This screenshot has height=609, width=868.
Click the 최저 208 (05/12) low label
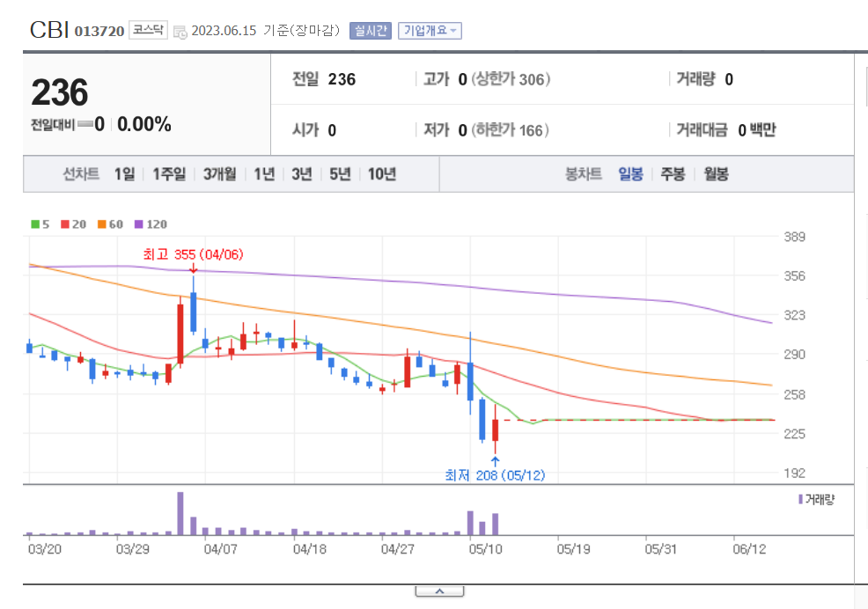[495, 475]
